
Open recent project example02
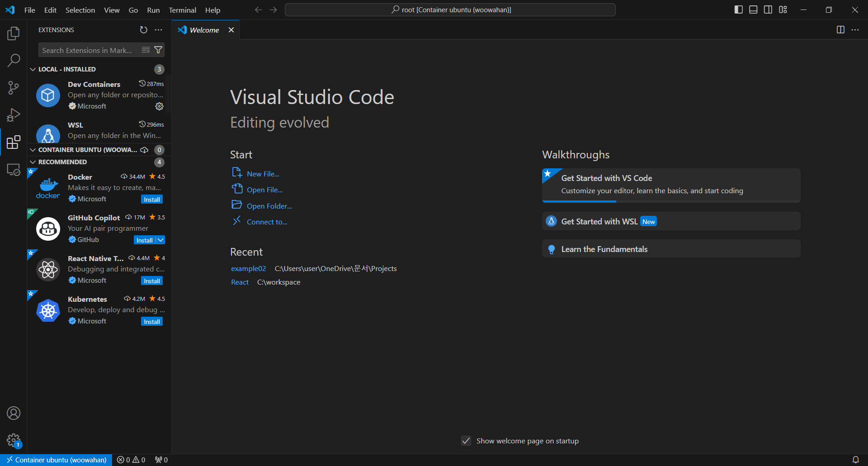[x=248, y=268]
